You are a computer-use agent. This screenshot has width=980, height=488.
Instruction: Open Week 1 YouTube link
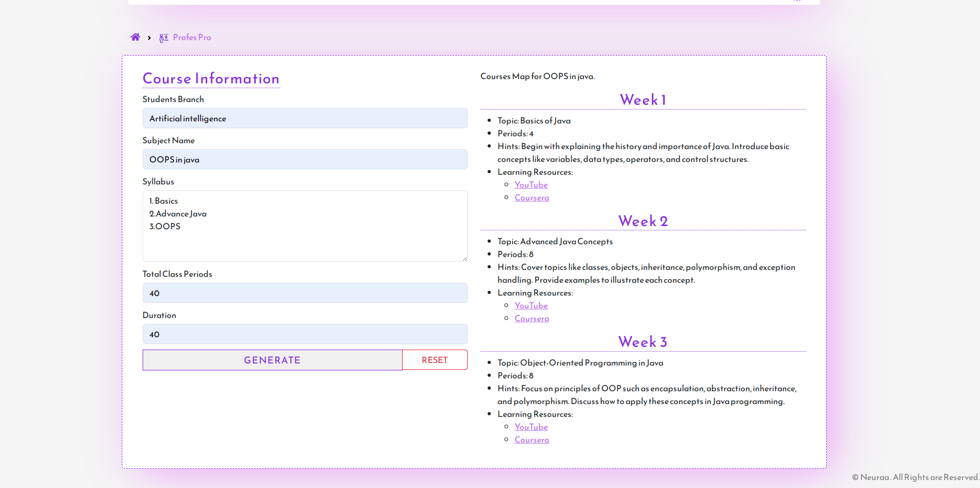point(531,185)
